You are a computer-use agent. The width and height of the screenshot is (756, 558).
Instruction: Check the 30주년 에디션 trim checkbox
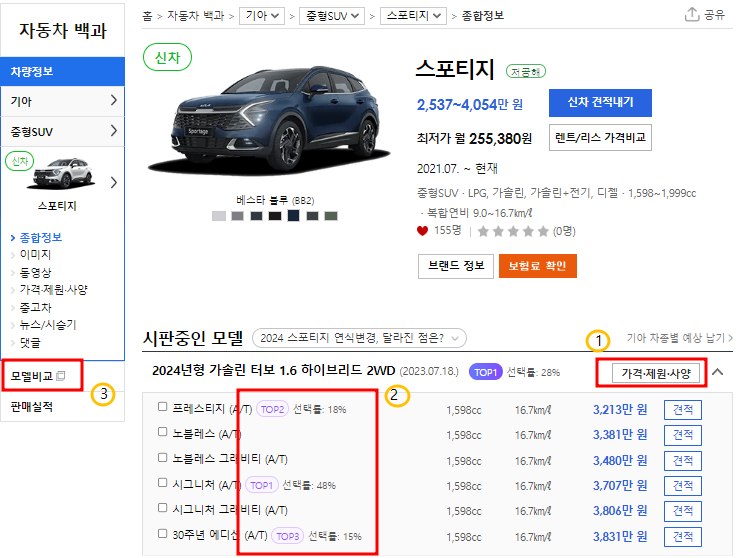[162, 534]
